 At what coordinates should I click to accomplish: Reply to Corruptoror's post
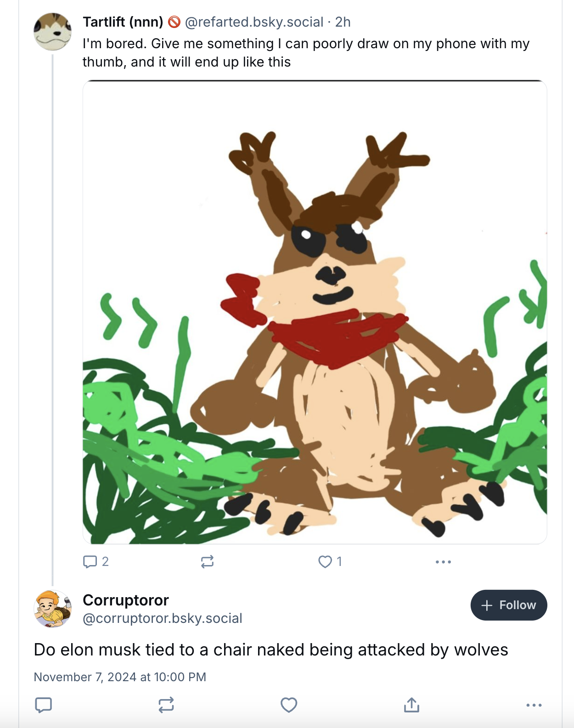(x=44, y=705)
